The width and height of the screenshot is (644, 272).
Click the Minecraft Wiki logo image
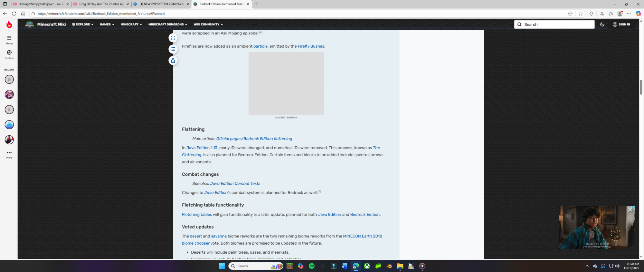[x=30, y=24]
